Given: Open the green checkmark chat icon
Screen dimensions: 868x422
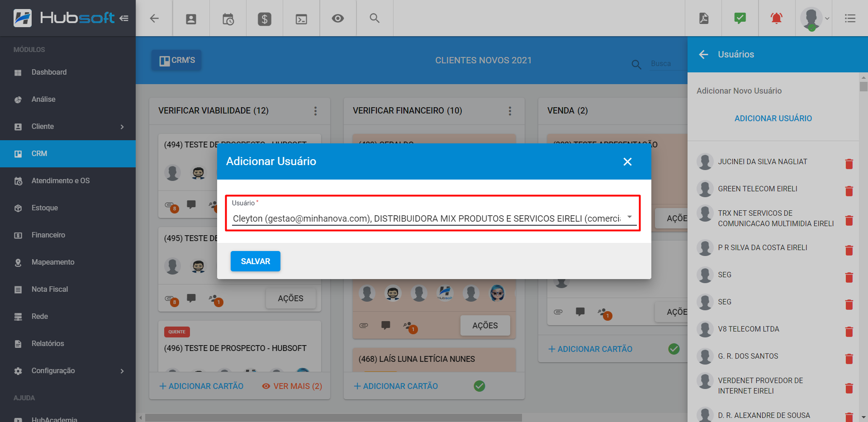Looking at the screenshot, I should coord(740,18).
